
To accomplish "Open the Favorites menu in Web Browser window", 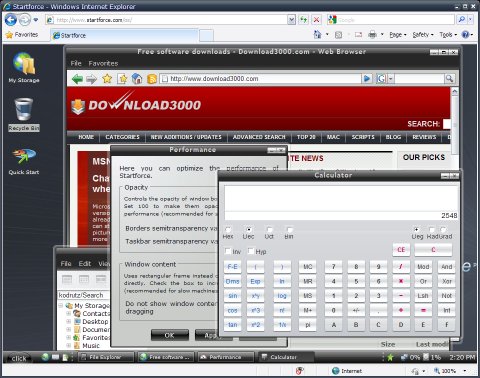I will pyautogui.click(x=103, y=63).
